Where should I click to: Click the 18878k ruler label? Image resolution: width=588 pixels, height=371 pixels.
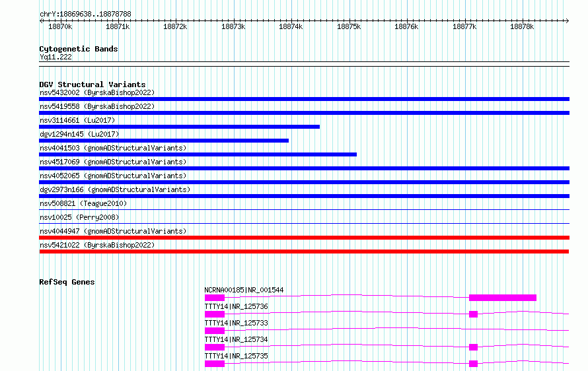pyautogui.click(x=522, y=26)
